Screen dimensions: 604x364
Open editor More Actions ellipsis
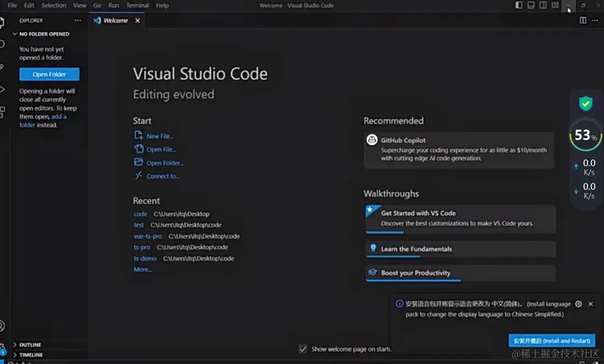pyautogui.click(x=595, y=20)
